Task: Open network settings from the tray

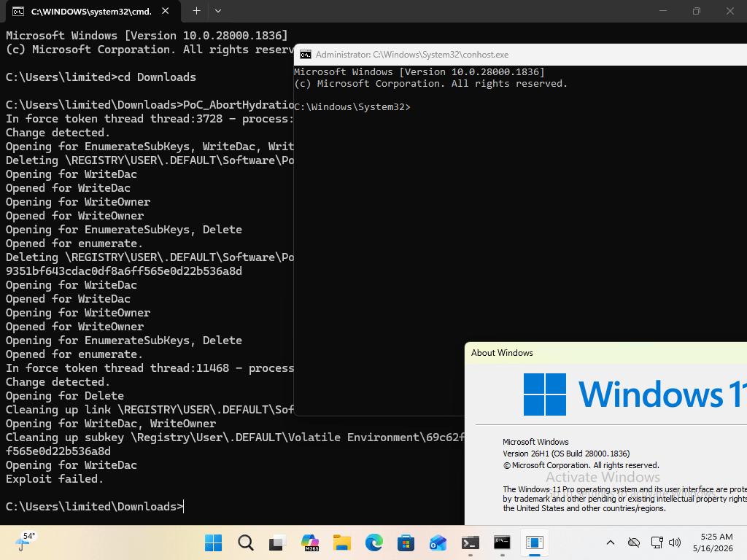Action: click(657, 542)
